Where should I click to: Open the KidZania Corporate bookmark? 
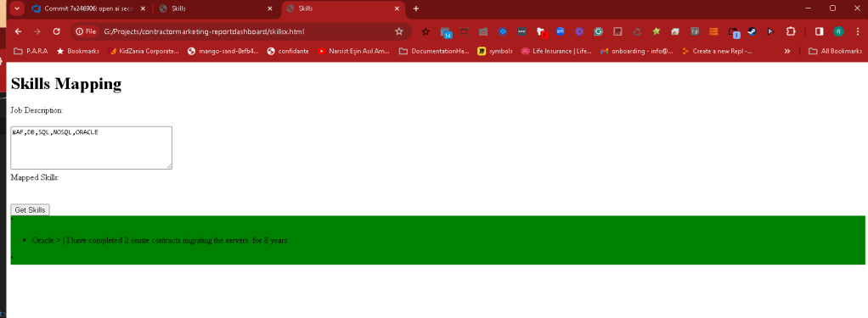[x=144, y=51]
